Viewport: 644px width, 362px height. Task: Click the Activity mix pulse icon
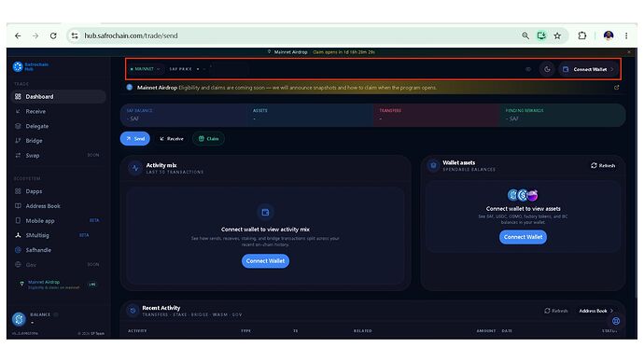135,168
